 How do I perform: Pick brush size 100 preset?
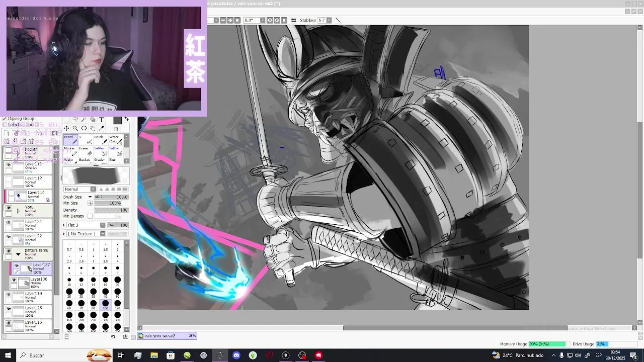[105, 304]
